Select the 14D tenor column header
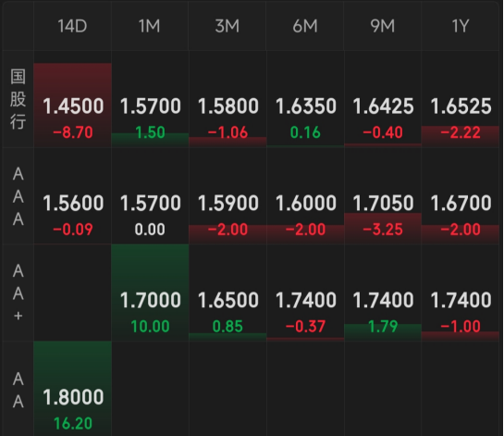Screen dimensions: 504x436 tap(73, 26)
